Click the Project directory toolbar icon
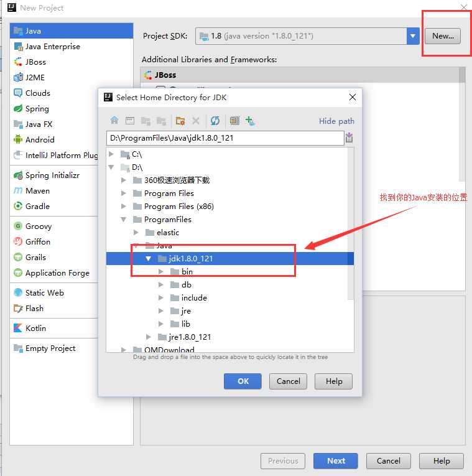 [x=146, y=121]
